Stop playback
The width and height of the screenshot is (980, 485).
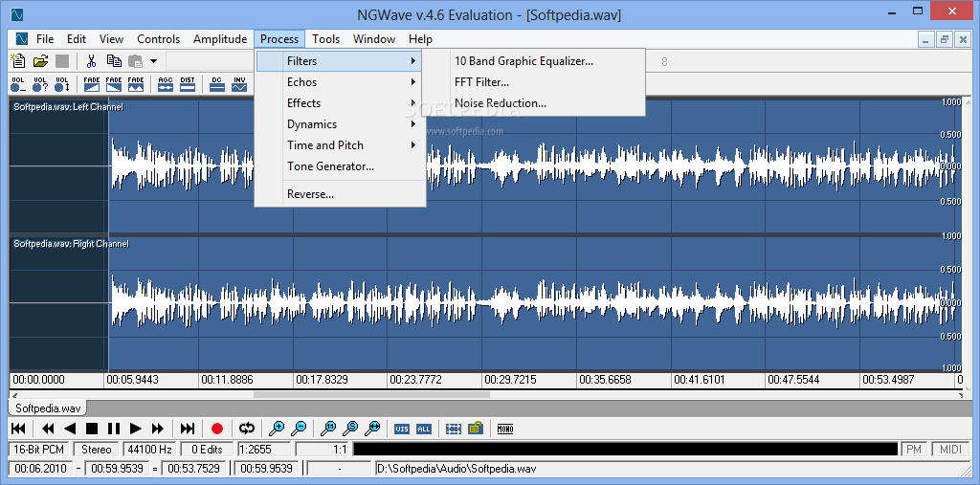(92, 429)
